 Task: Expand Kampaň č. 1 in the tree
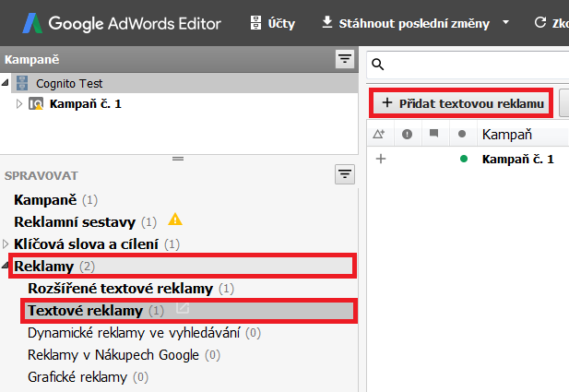[x=19, y=104]
